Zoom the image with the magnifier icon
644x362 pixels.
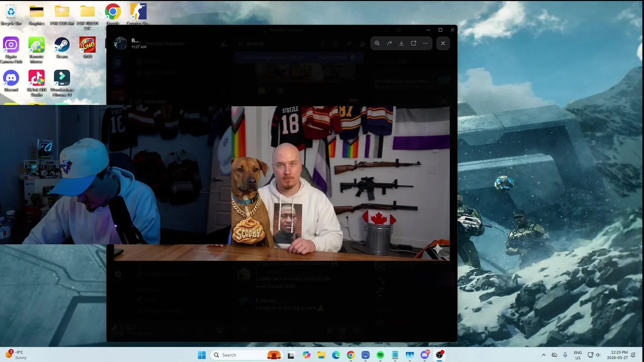tap(377, 43)
